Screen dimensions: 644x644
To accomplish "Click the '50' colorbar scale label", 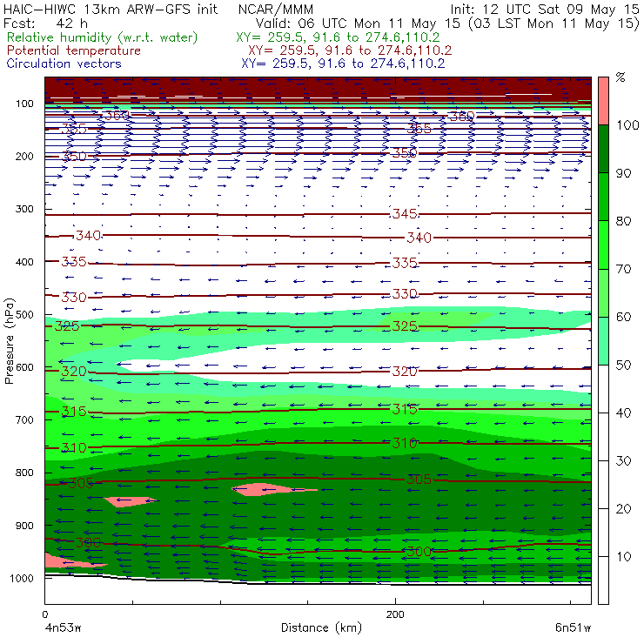I will click(x=623, y=365).
